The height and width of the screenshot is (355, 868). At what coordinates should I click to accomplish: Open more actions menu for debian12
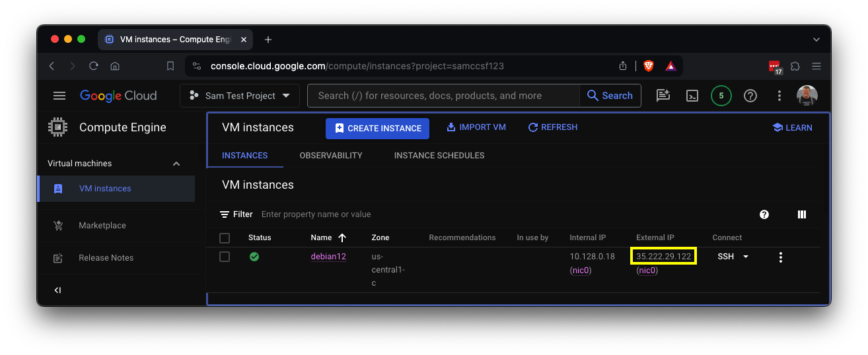point(780,257)
